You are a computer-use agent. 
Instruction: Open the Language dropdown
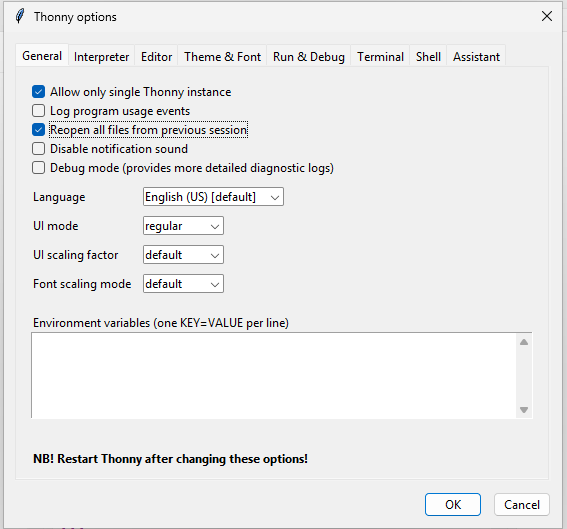[x=213, y=197]
